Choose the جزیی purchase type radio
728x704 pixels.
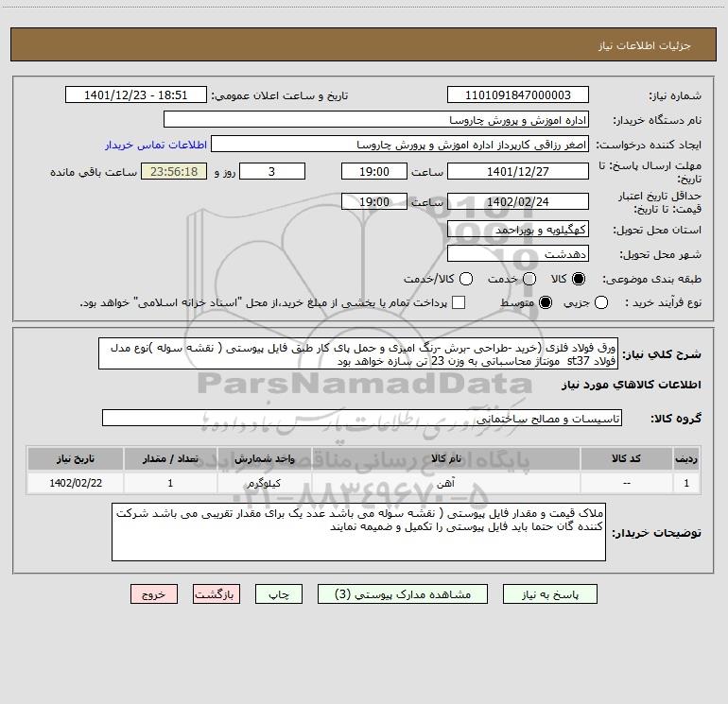(600, 303)
